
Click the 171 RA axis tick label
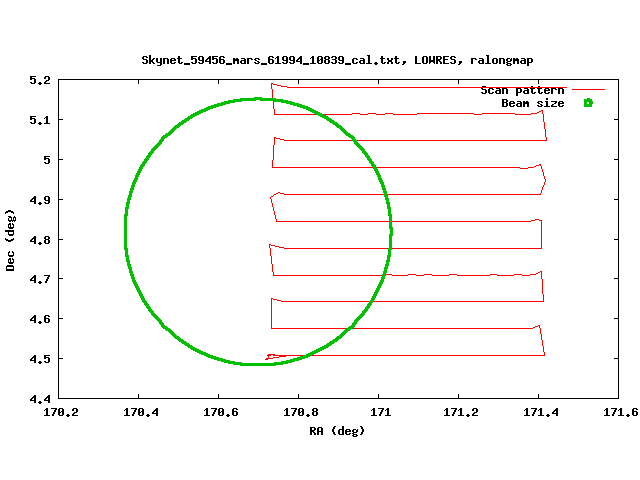point(380,413)
